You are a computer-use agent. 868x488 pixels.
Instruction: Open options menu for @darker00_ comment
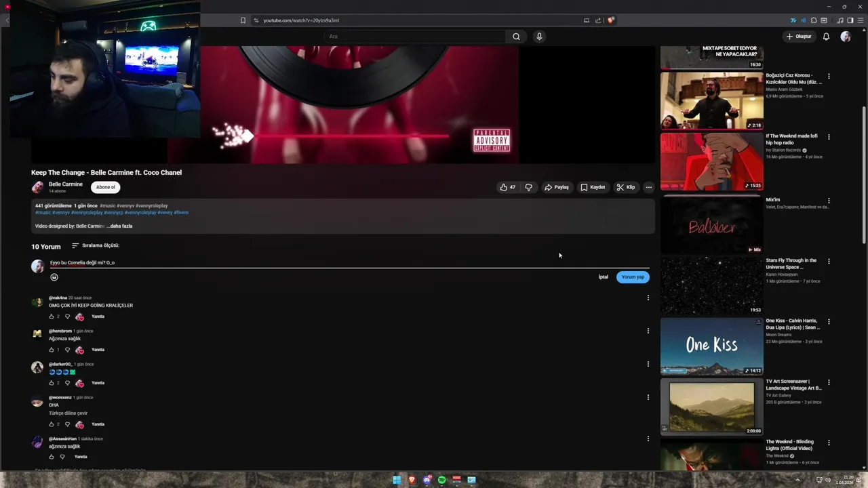[x=648, y=364]
